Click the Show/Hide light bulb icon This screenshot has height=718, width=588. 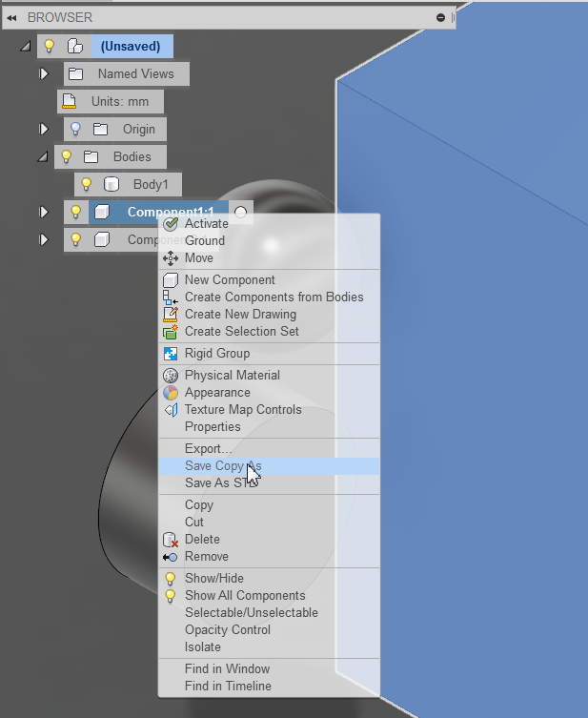171,579
